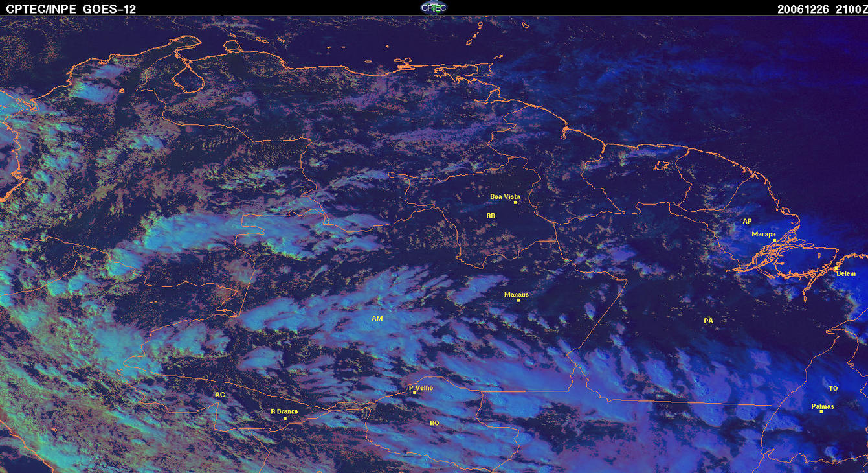The width and height of the screenshot is (868, 473).
Task: Select the Boa Vista city label
Action: coord(505,196)
